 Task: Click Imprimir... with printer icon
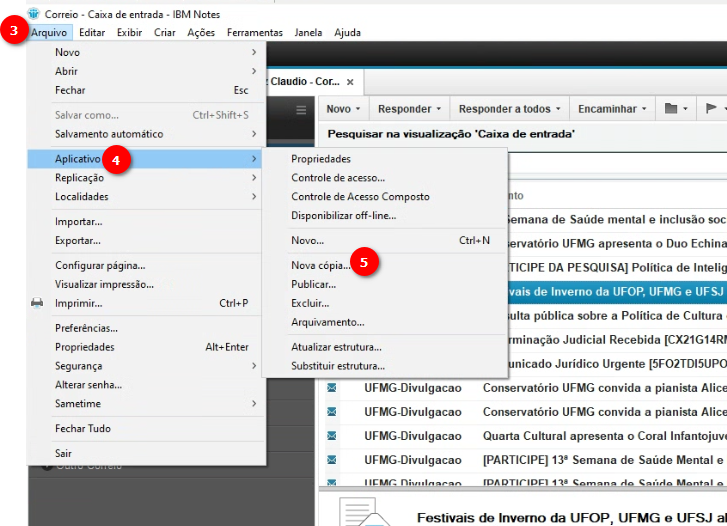click(147, 303)
